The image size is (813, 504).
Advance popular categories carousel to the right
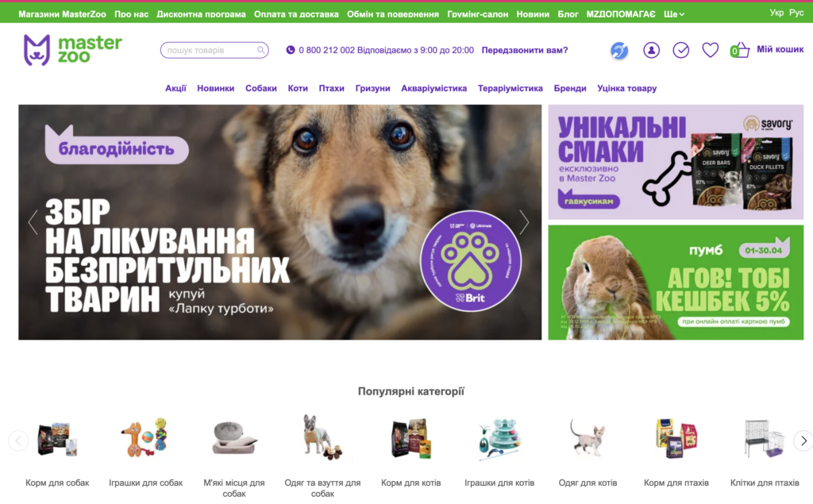803,441
